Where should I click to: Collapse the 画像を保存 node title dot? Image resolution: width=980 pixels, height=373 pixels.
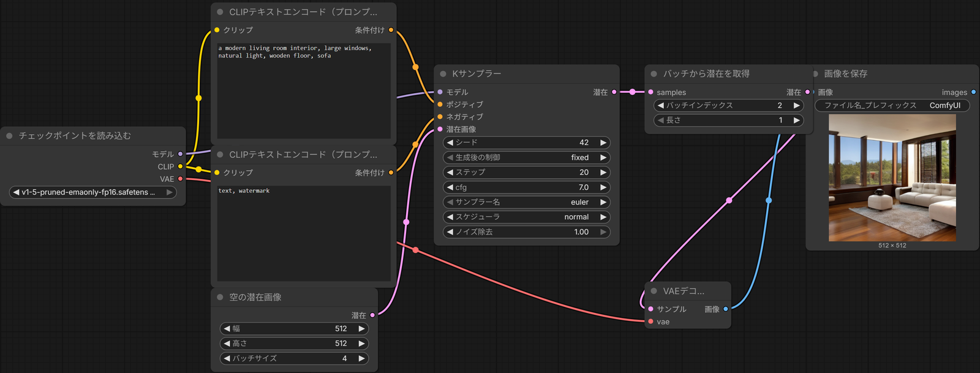pyautogui.click(x=815, y=73)
